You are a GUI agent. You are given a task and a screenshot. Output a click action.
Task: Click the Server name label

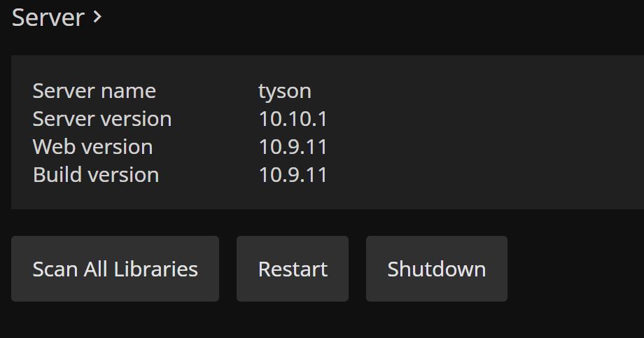click(x=94, y=91)
